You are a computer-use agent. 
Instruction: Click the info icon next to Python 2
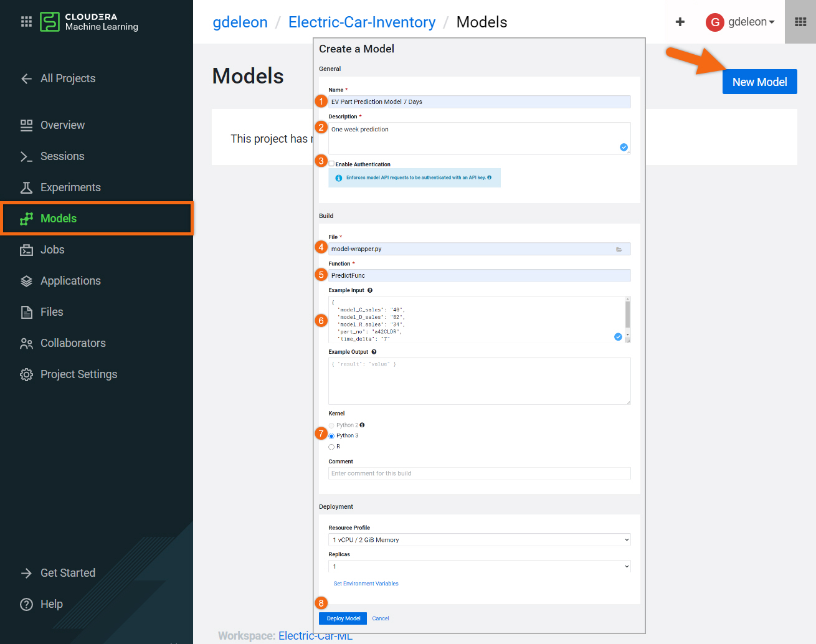coord(362,425)
